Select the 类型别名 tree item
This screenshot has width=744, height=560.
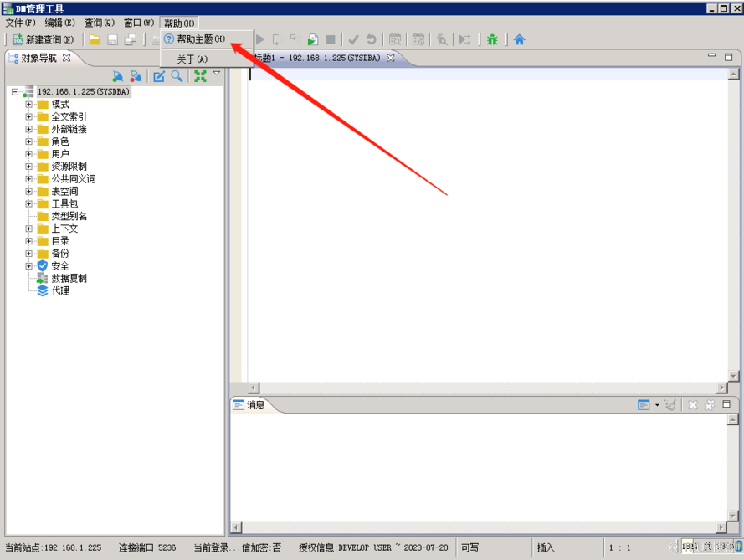(x=69, y=216)
